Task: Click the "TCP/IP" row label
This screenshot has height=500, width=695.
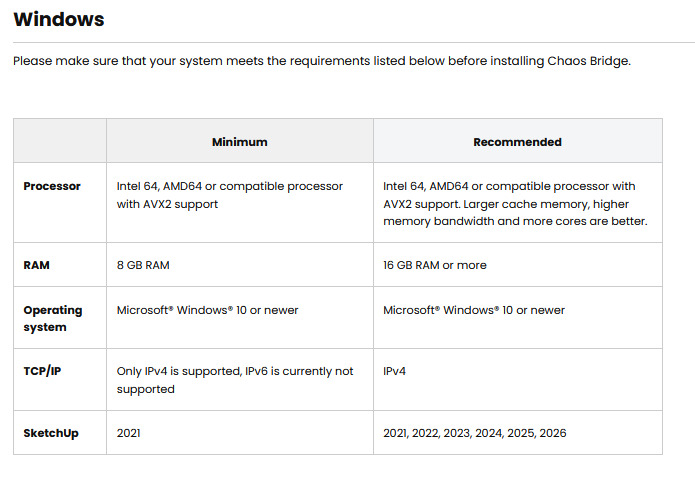Action: click(42, 371)
